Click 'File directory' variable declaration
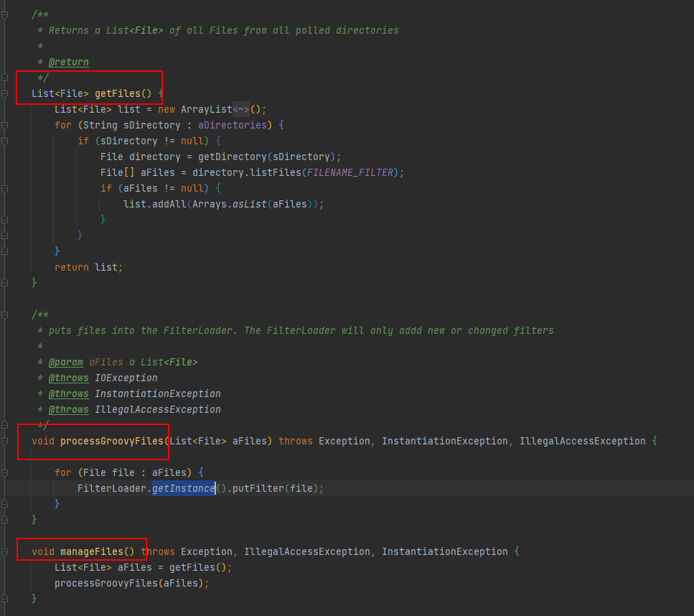 pyautogui.click(x=140, y=157)
